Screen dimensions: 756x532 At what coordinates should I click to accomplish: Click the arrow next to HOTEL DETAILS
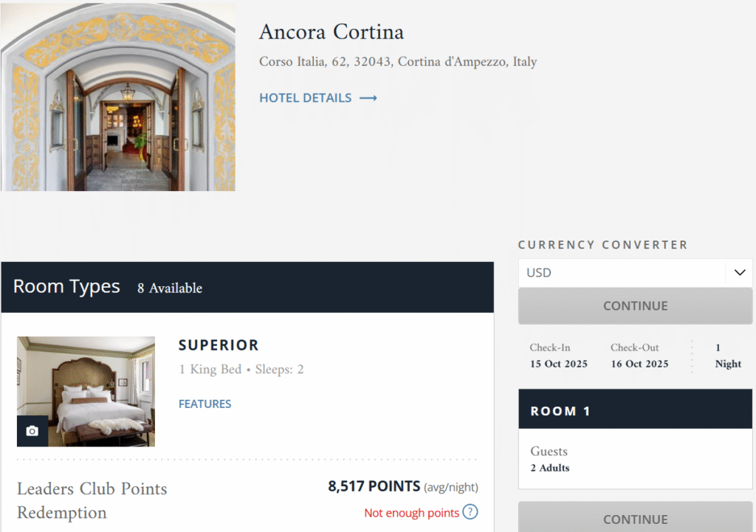(x=368, y=98)
